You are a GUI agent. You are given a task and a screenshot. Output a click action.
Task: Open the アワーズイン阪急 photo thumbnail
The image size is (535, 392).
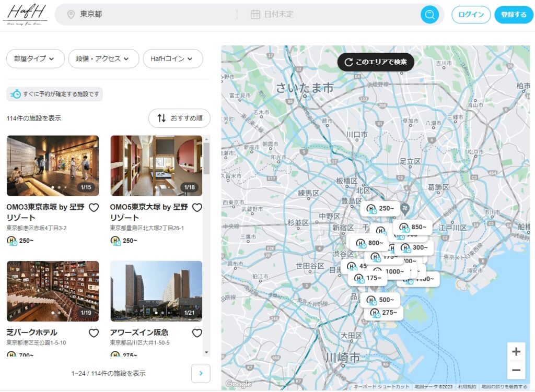pyautogui.click(x=156, y=291)
